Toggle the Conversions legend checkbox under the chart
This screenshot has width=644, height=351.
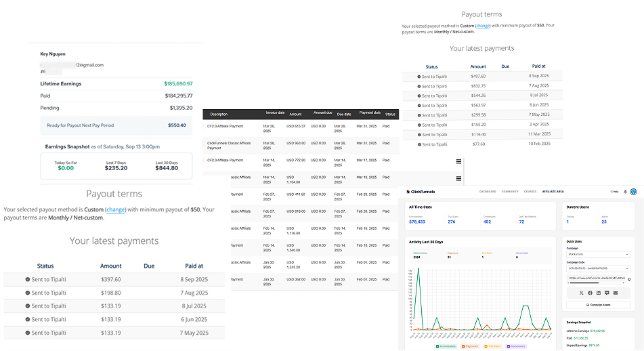coord(509,346)
